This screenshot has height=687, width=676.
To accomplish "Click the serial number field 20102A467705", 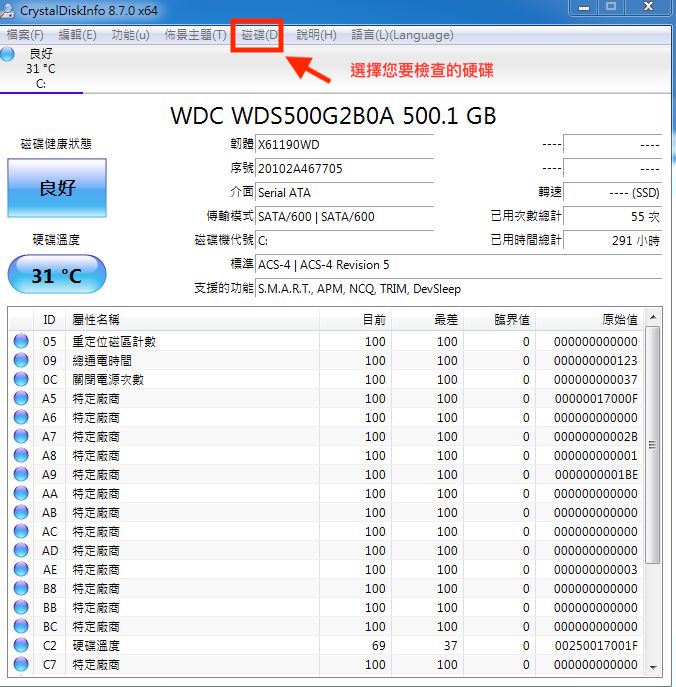I will click(344, 169).
